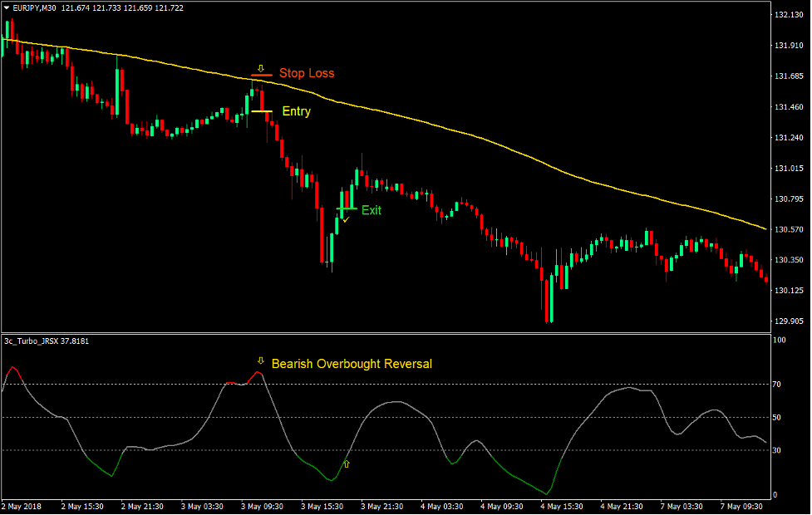
Task: Select the Stop Loss text annotation
Action: (x=307, y=73)
